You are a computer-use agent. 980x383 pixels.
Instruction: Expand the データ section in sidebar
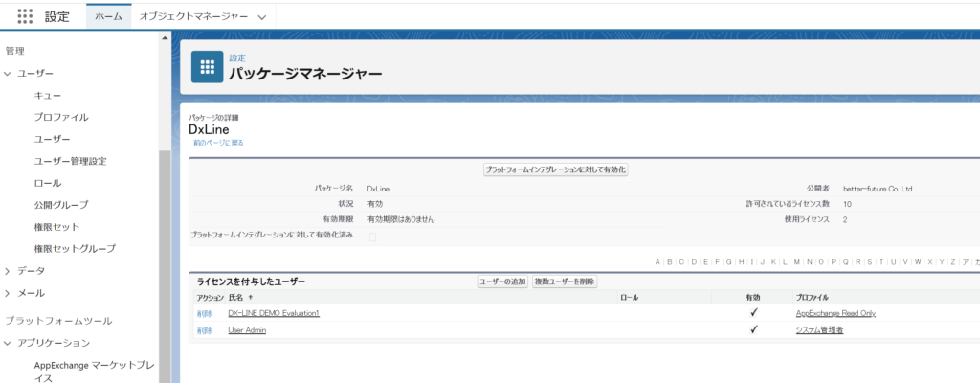[8, 271]
